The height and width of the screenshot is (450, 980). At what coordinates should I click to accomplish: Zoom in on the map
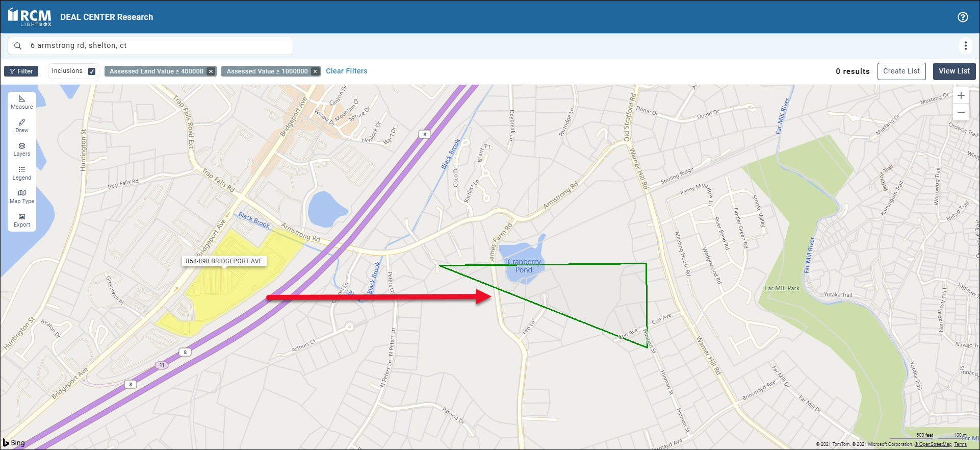click(961, 95)
